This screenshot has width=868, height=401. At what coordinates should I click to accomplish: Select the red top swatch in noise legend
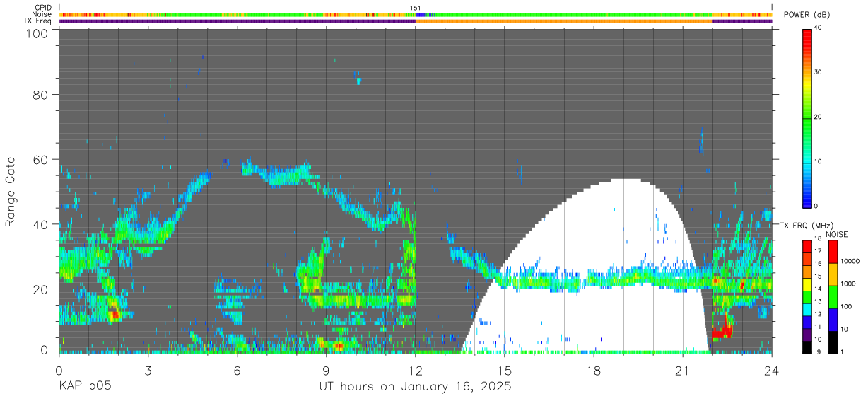833,252
